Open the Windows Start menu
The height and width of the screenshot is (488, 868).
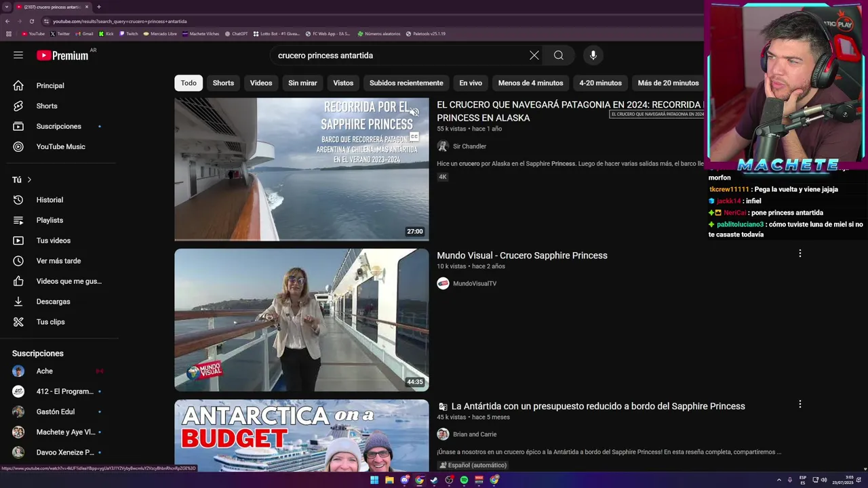(x=374, y=480)
